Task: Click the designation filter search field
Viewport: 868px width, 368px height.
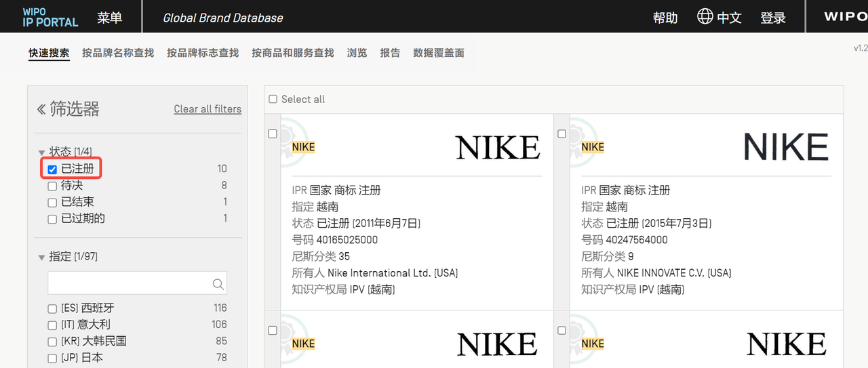Action: click(x=129, y=283)
